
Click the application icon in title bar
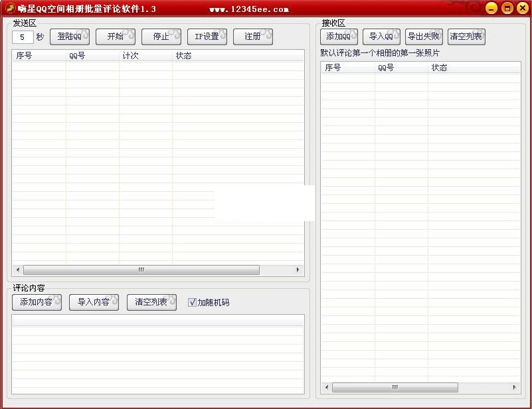[9, 9]
